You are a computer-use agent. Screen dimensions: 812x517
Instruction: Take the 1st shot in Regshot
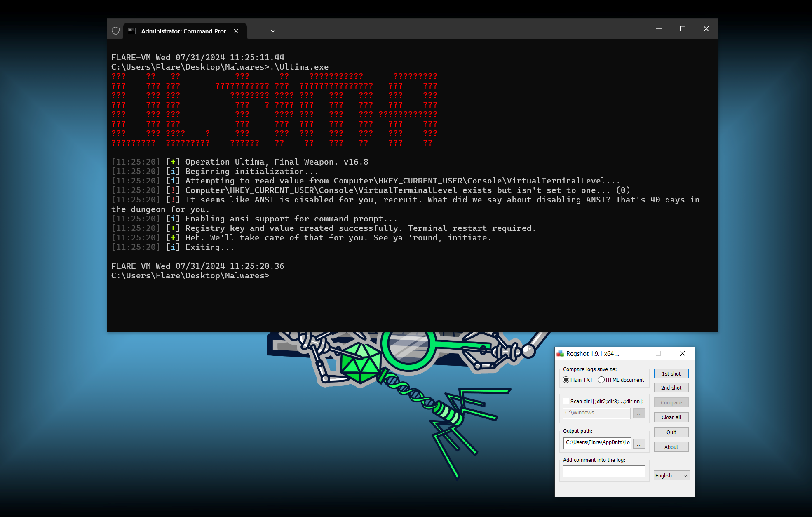tap(671, 374)
